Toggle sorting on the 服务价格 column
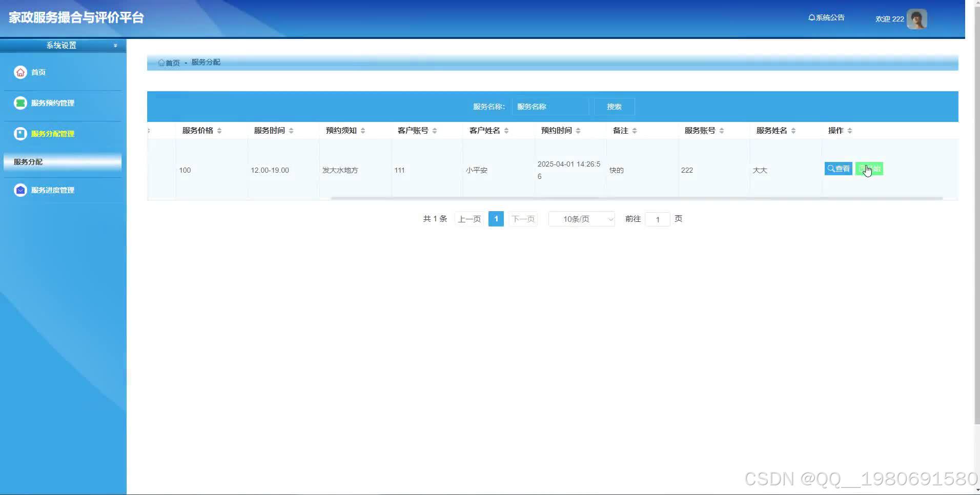Viewport: 980px width, 495px height. tap(219, 130)
